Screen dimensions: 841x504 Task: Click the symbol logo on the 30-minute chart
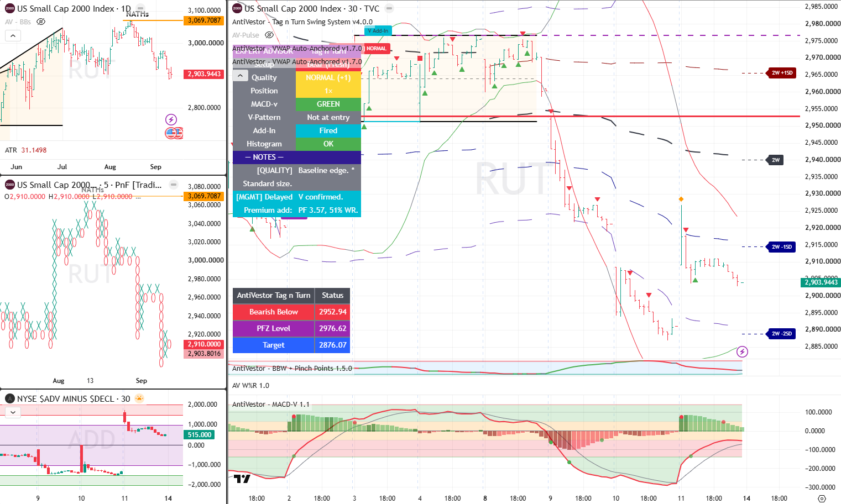(237, 8)
